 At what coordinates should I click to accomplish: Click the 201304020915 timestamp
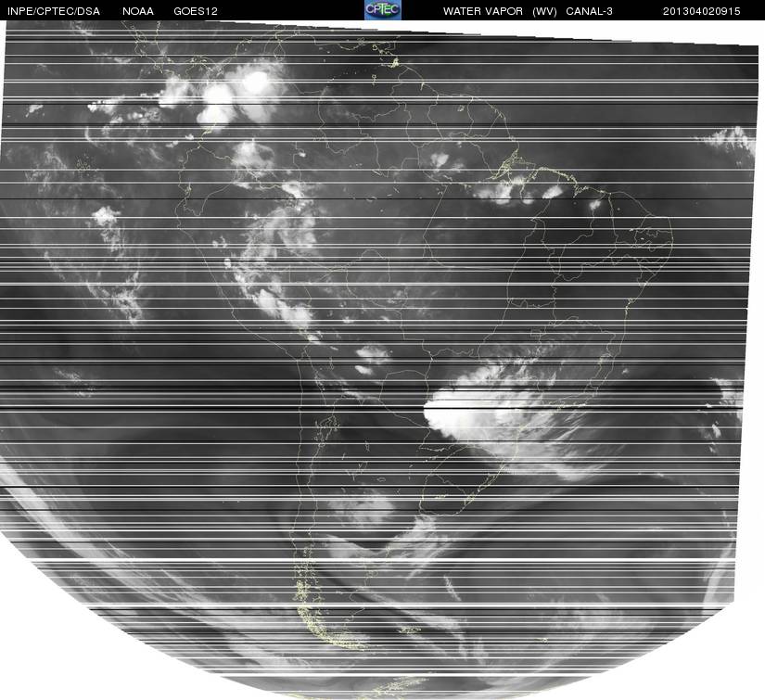click(702, 11)
